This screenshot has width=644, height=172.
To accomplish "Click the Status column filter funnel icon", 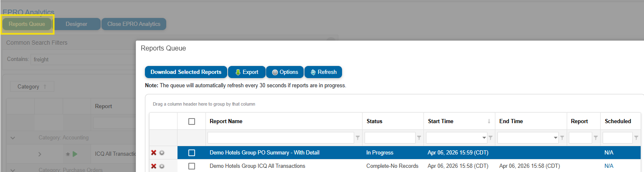I will pos(419,138).
